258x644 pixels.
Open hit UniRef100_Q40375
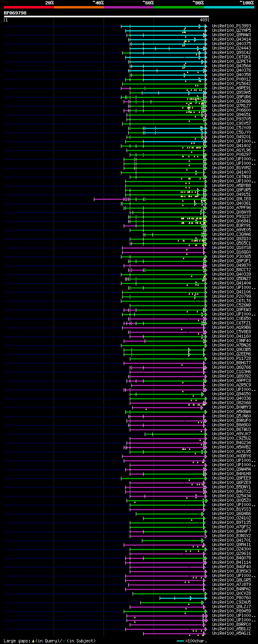point(231,44)
